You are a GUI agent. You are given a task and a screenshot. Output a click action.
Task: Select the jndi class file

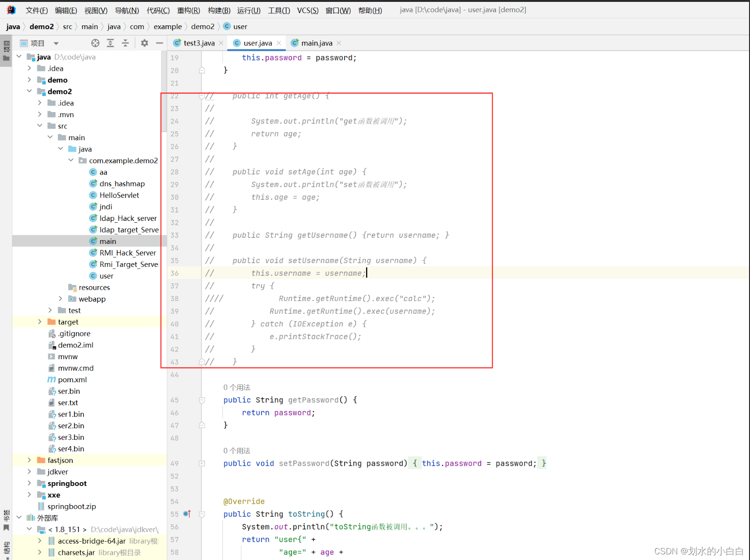[x=100, y=207]
